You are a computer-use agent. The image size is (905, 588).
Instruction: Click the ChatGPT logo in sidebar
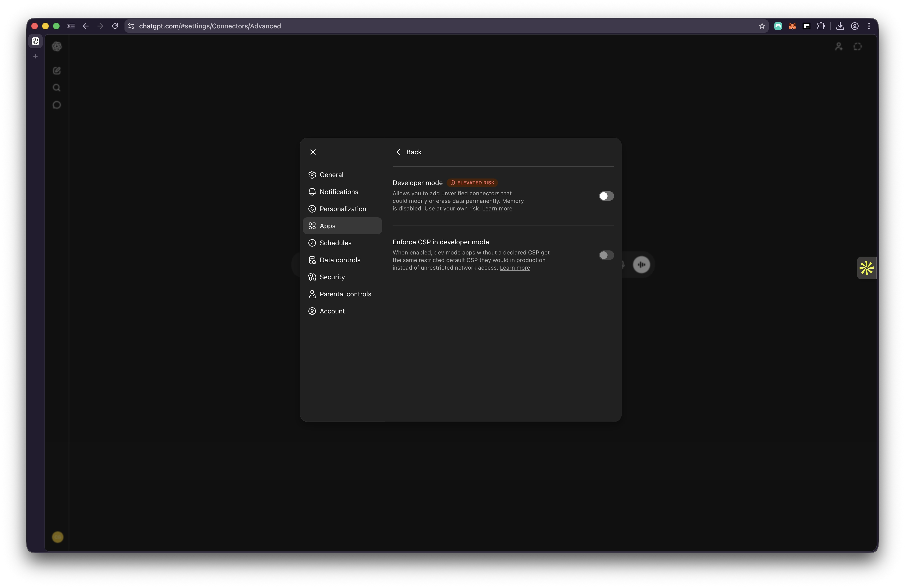(x=57, y=46)
